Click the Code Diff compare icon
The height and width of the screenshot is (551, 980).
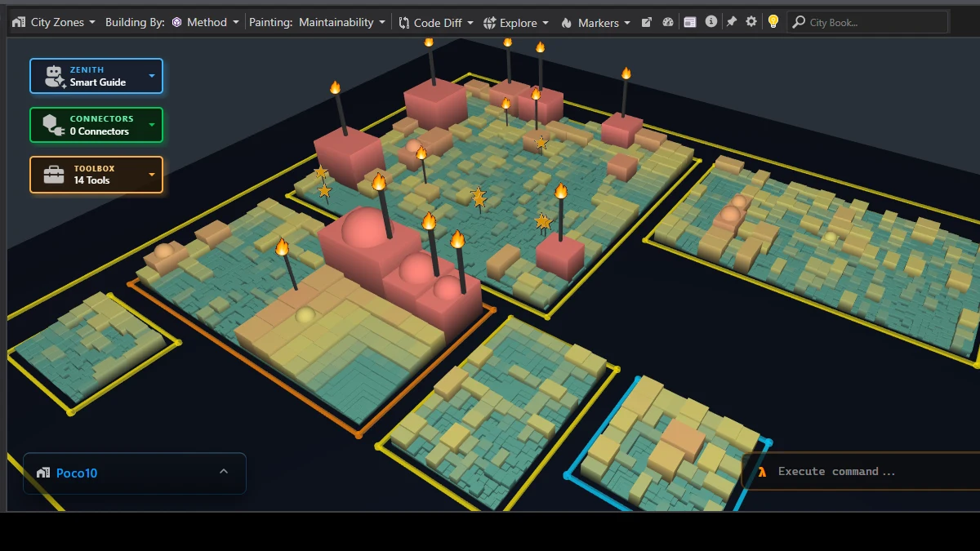tap(404, 23)
